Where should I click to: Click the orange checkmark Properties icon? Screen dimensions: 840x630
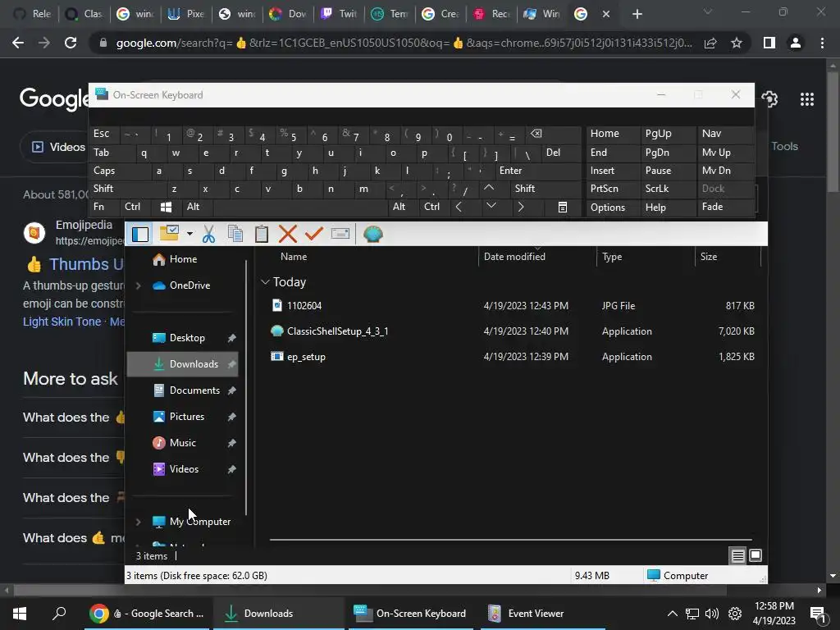click(x=314, y=234)
